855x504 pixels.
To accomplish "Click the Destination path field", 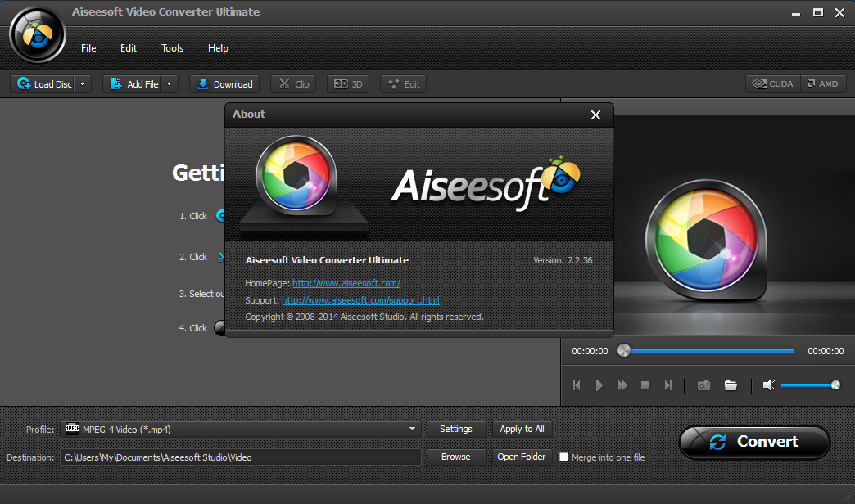I will [x=241, y=457].
